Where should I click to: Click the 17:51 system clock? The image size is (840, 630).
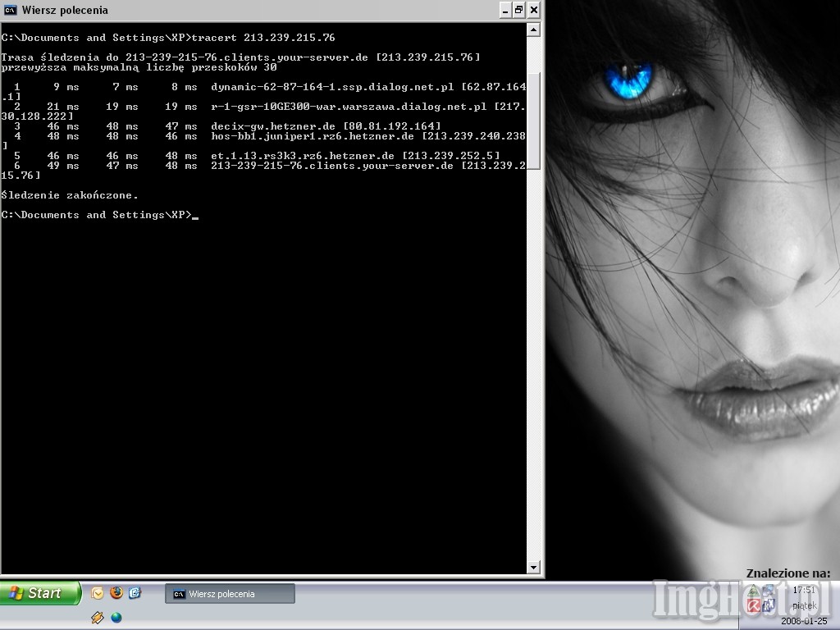coord(804,590)
